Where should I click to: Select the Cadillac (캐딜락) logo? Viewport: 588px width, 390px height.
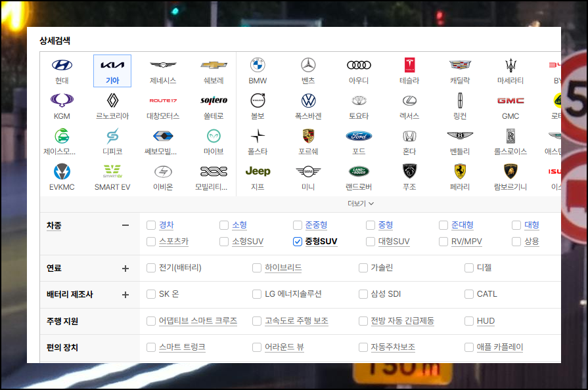460,65
